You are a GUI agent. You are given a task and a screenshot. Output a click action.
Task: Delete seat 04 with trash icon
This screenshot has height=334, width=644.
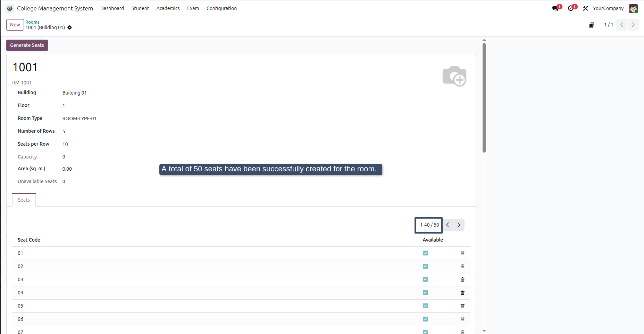[462, 293]
